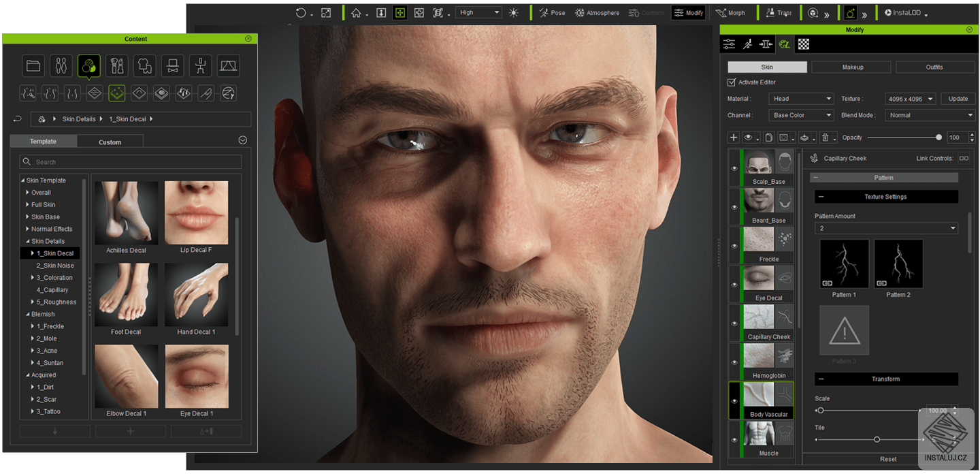
Task: Click the plus icon to add a new layer
Action: pos(733,137)
